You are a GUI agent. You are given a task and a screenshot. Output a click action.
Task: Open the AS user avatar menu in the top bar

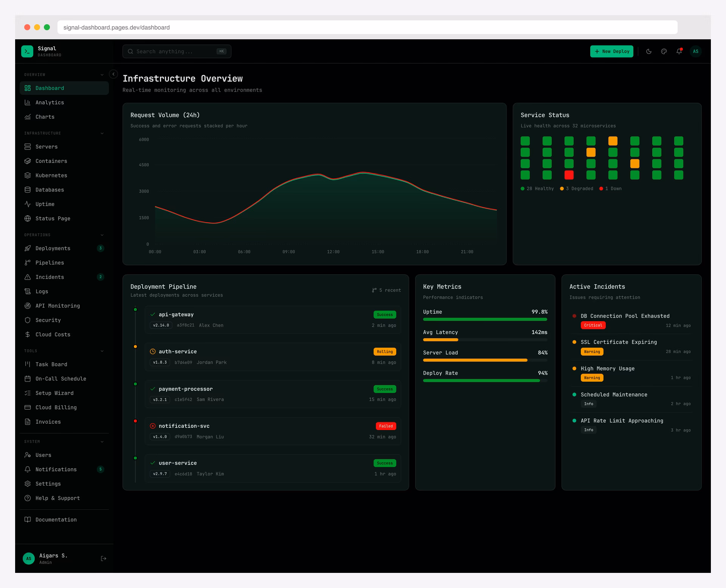(696, 51)
